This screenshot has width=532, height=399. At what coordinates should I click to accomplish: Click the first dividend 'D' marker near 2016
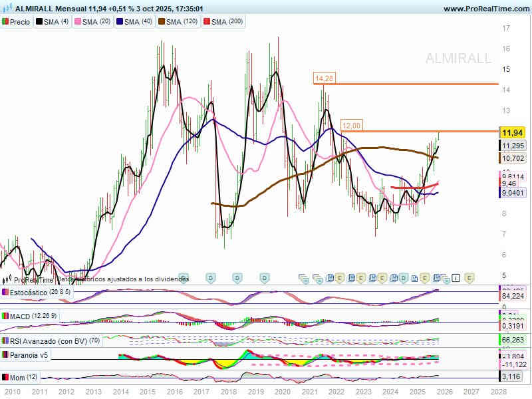(184, 277)
